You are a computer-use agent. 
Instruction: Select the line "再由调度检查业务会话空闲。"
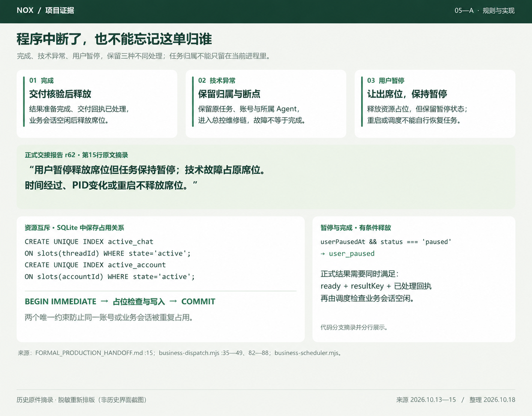pyautogui.click(x=367, y=299)
